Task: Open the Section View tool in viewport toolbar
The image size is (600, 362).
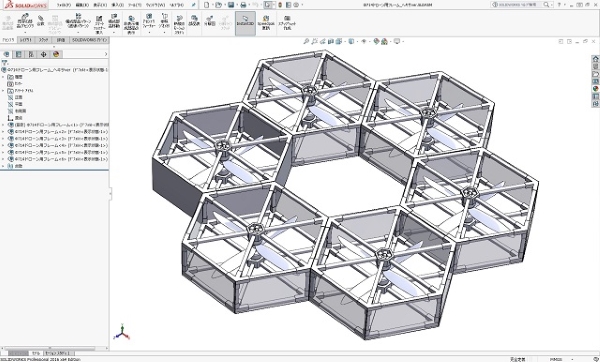Action: click(x=331, y=41)
